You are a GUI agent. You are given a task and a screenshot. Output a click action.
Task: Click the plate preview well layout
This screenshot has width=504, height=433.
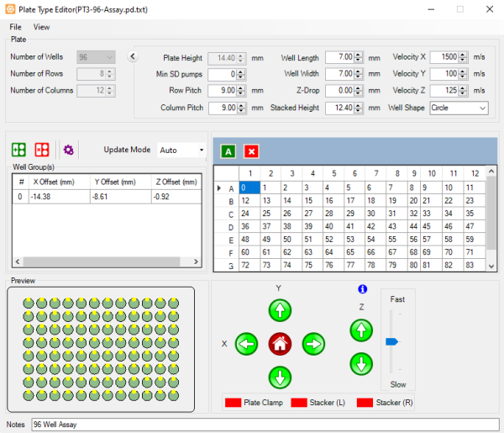click(x=101, y=350)
